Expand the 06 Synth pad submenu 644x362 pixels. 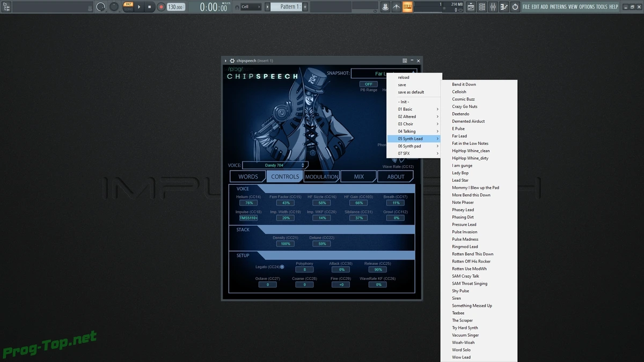[x=414, y=146]
